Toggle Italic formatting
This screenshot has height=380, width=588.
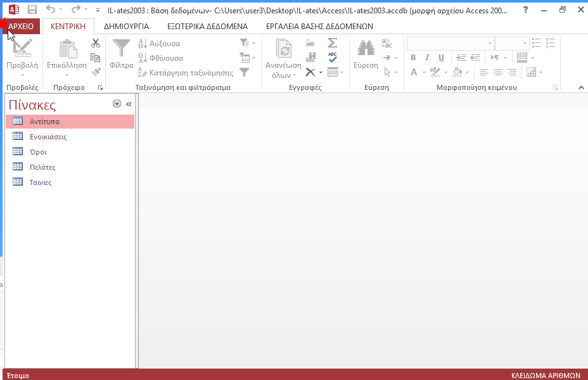click(427, 58)
